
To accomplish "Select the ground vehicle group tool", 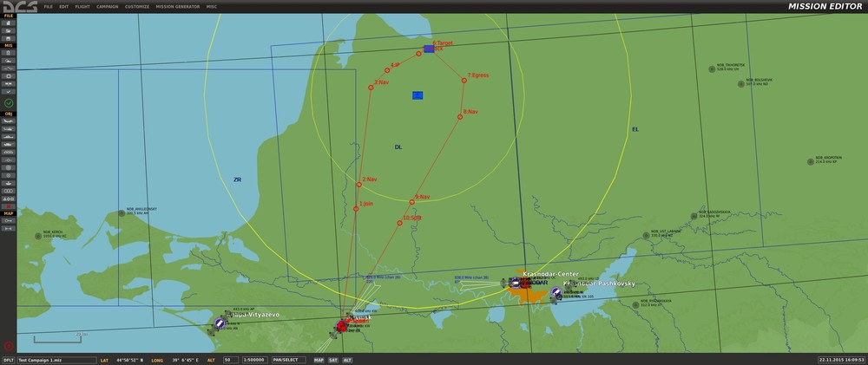I will coord(9,144).
